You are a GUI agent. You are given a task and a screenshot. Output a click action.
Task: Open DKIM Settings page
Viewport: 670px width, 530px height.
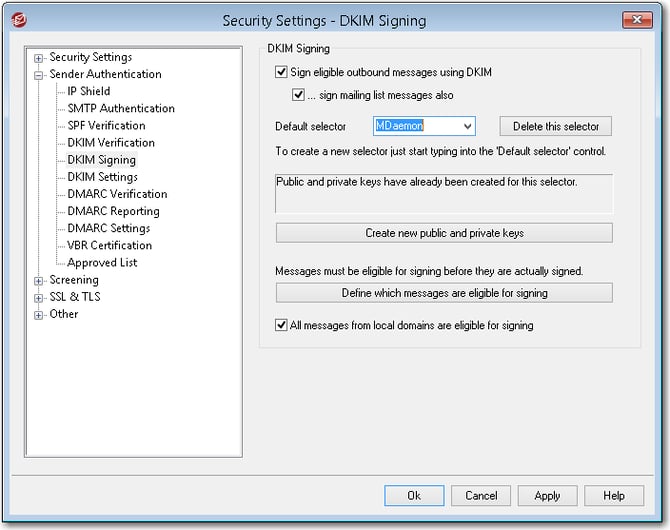coord(103,177)
